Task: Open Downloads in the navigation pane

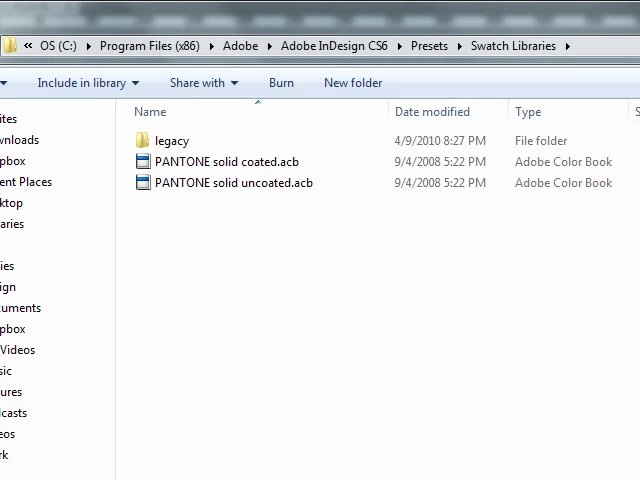Action: [20, 140]
